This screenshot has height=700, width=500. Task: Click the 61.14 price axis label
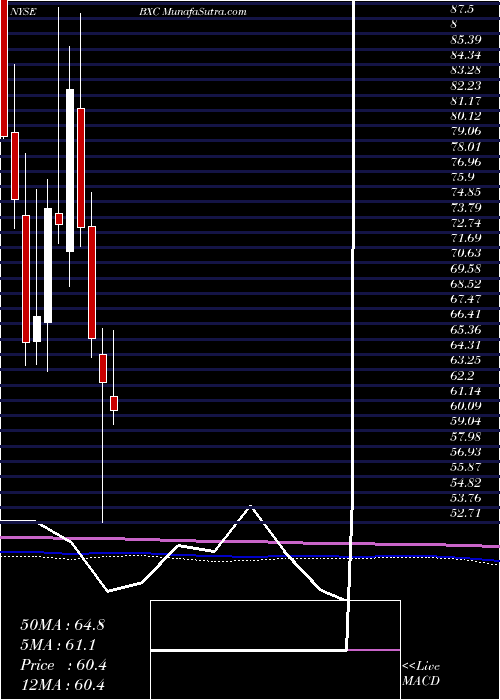coord(466,391)
